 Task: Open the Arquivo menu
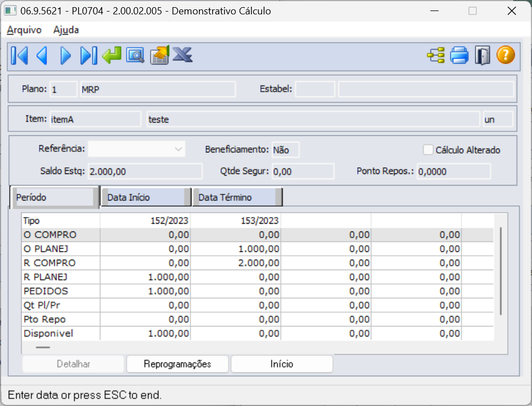(x=23, y=30)
